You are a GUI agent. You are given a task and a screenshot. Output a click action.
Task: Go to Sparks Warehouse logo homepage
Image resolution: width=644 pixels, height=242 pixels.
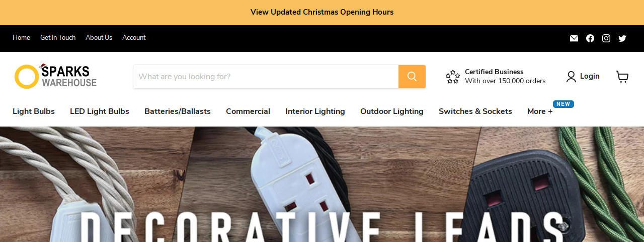pyautogui.click(x=55, y=77)
